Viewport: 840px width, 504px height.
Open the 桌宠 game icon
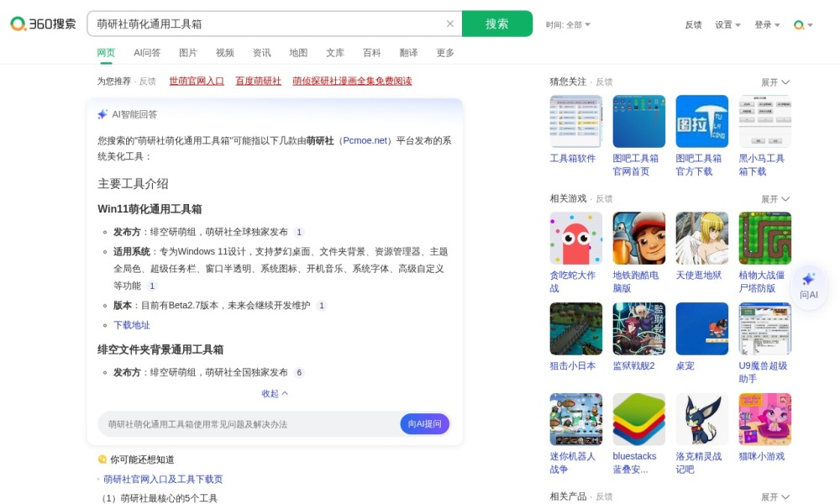(701, 328)
